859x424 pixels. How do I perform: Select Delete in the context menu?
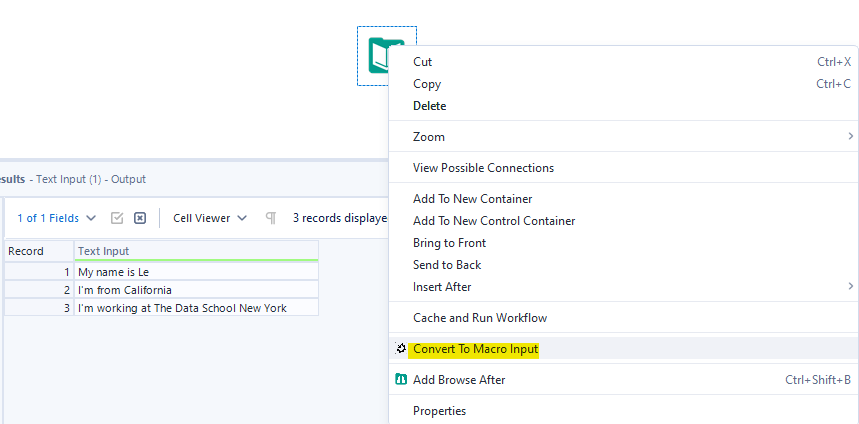(430, 106)
